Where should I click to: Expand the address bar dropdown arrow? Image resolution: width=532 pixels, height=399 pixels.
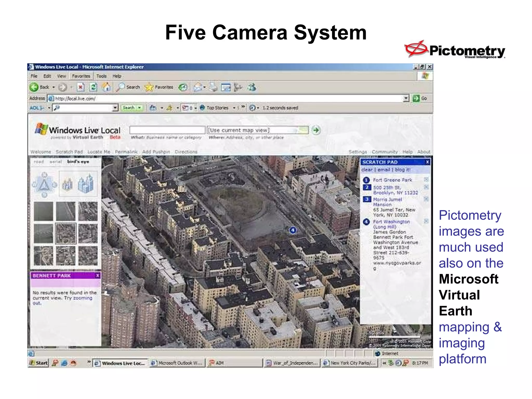click(406, 98)
